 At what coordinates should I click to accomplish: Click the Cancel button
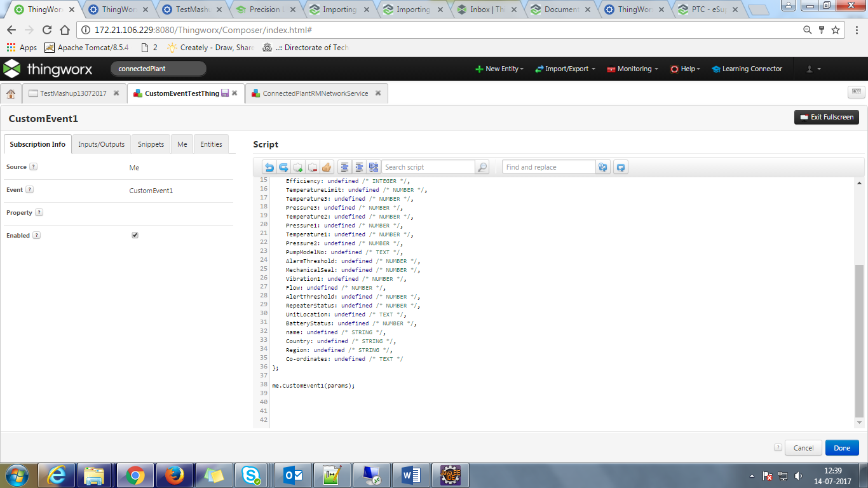pyautogui.click(x=803, y=448)
